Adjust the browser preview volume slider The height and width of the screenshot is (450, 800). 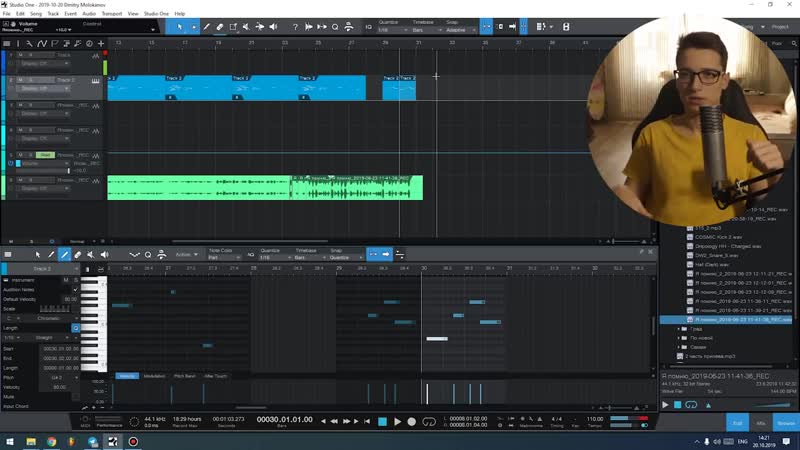pyautogui.click(x=772, y=405)
